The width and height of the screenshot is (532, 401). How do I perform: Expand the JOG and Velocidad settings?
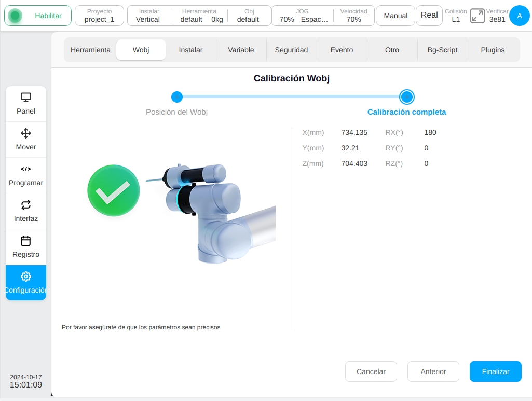click(323, 16)
